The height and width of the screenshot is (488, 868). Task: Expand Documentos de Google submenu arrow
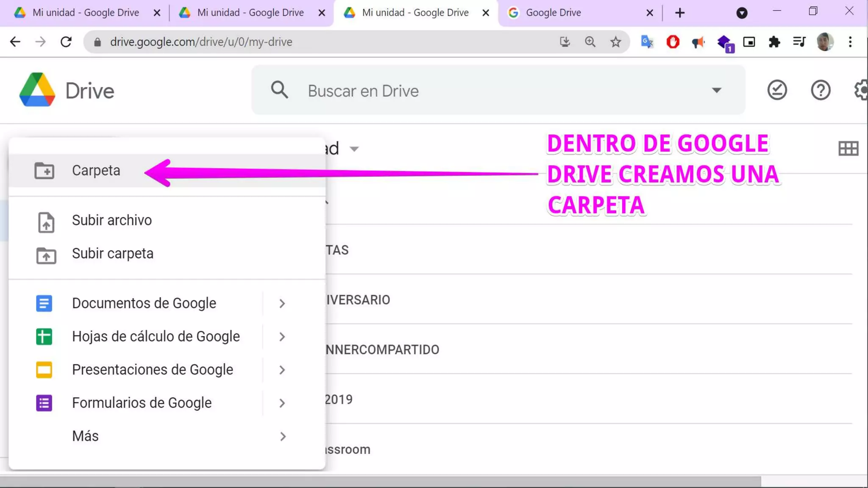point(282,303)
